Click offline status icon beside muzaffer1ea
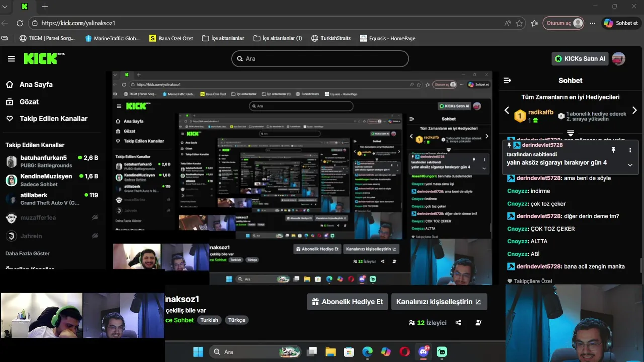Screen dimensions: 644x362 pos(95,217)
